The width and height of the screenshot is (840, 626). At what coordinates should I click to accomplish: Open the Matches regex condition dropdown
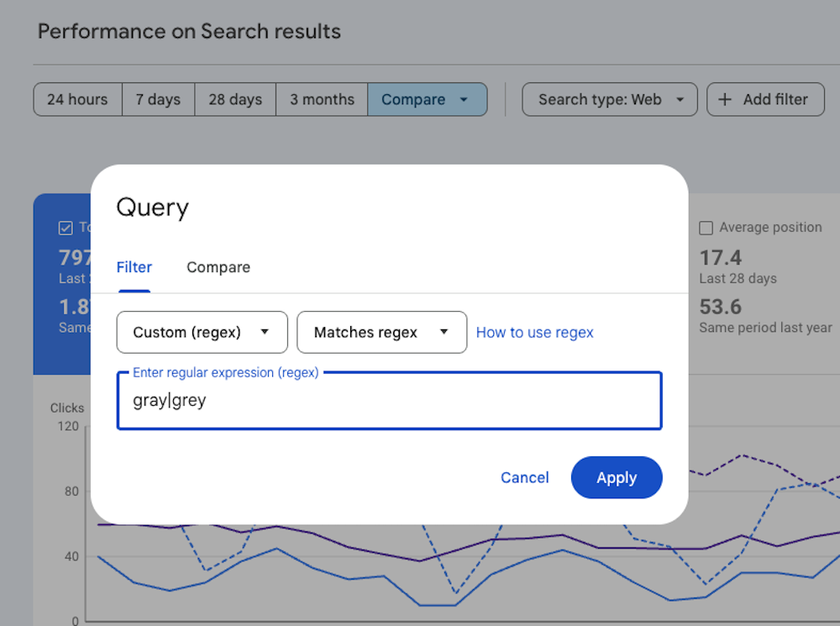[382, 332]
